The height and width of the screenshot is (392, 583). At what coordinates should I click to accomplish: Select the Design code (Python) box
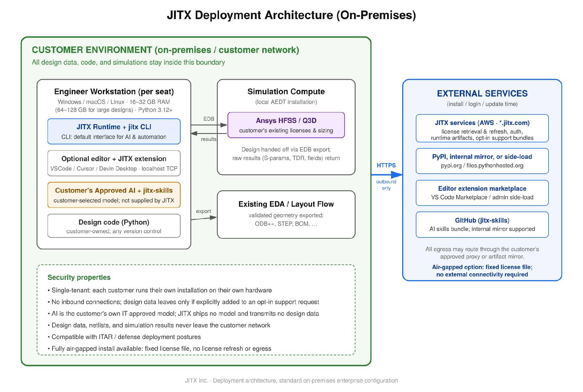(114, 226)
